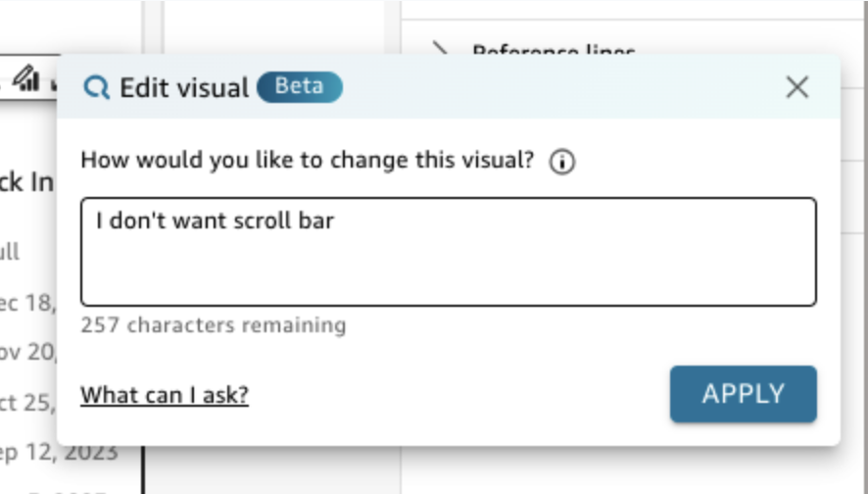Click the column header ending in 'ck In'
868x494 pixels.
pyautogui.click(x=26, y=182)
